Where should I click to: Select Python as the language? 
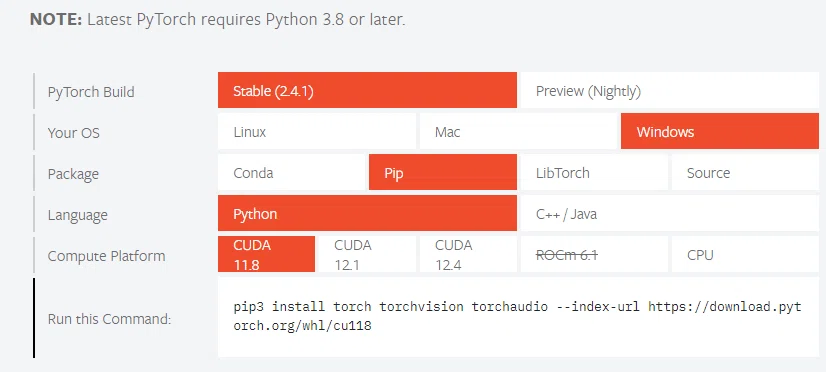click(x=367, y=213)
